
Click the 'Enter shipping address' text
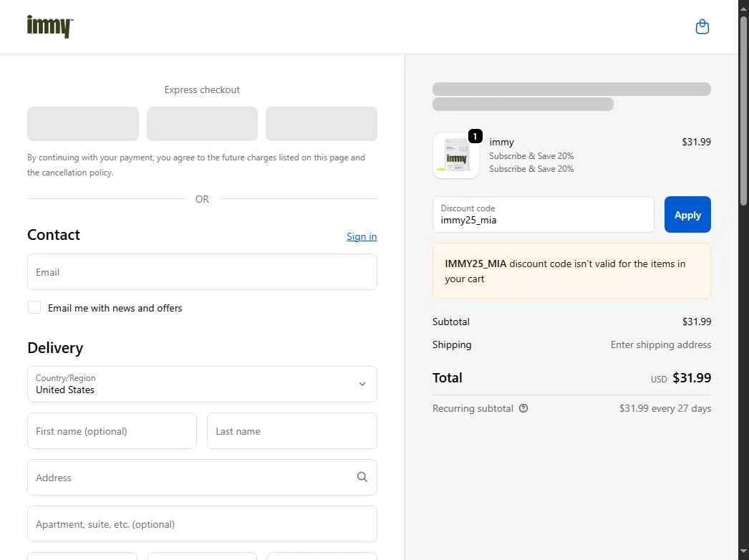[x=661, y=344]
